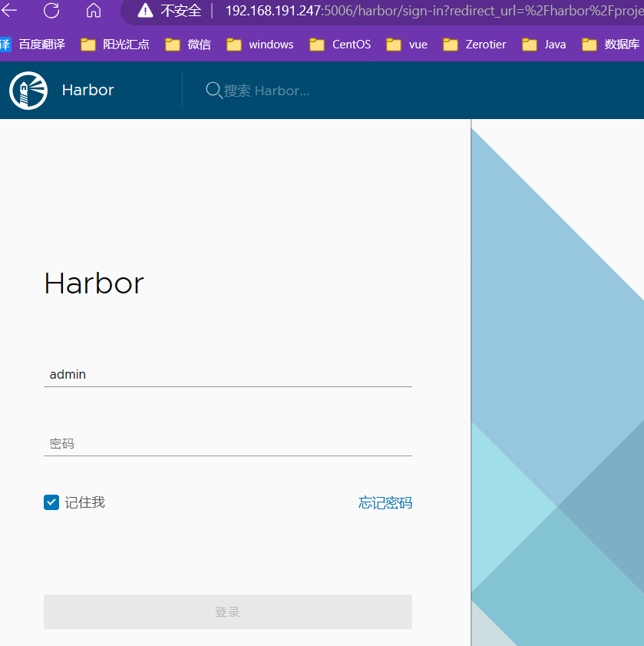Toggle the 记住我 checkbox
Screen dimensions: 644x646
(51, 502)
